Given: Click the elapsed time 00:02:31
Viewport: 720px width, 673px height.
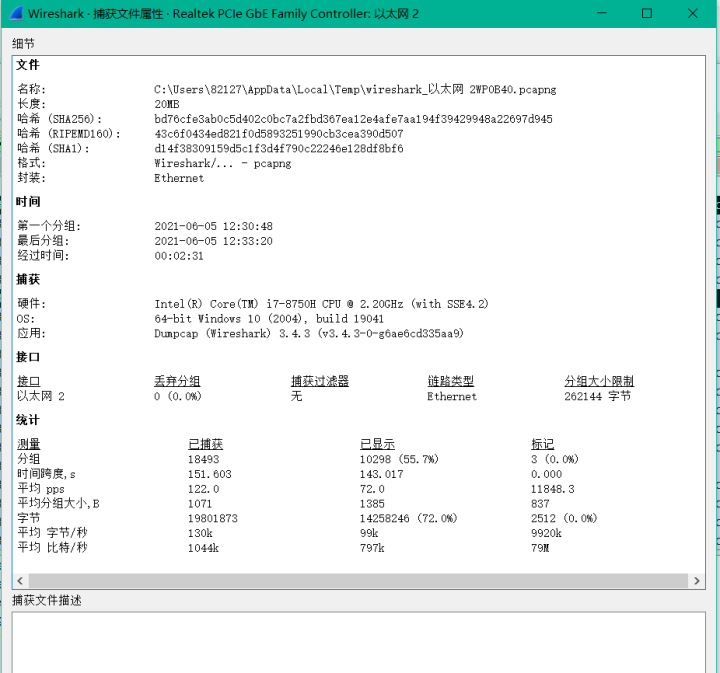Looking at the screenshot, I should (x=179, y=256).
